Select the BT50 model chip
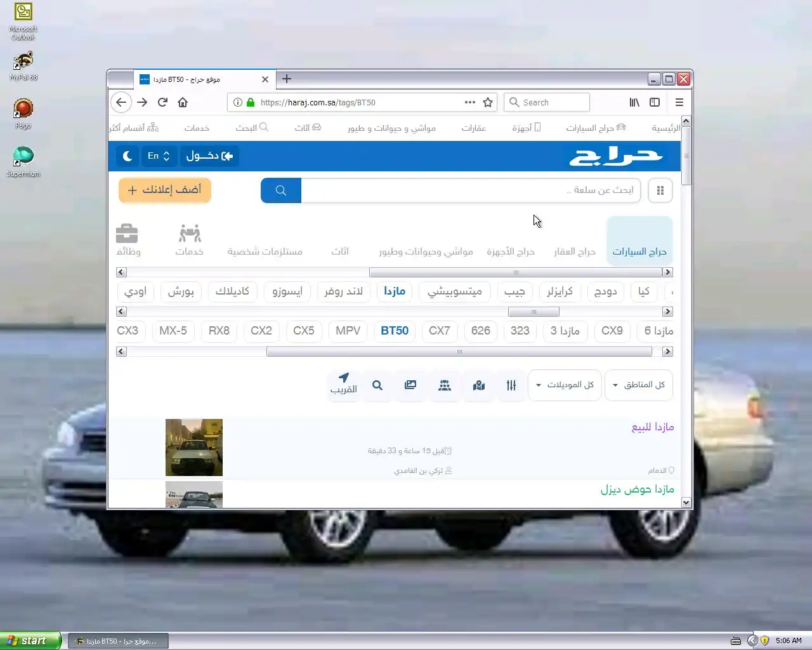 click(395, 331)
